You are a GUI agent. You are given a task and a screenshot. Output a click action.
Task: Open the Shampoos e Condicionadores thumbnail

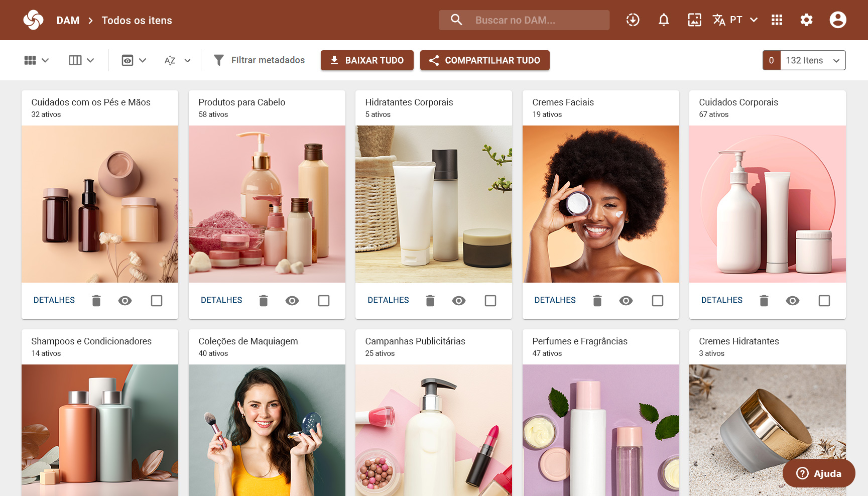pyautogui.click(x=100, y=430)
